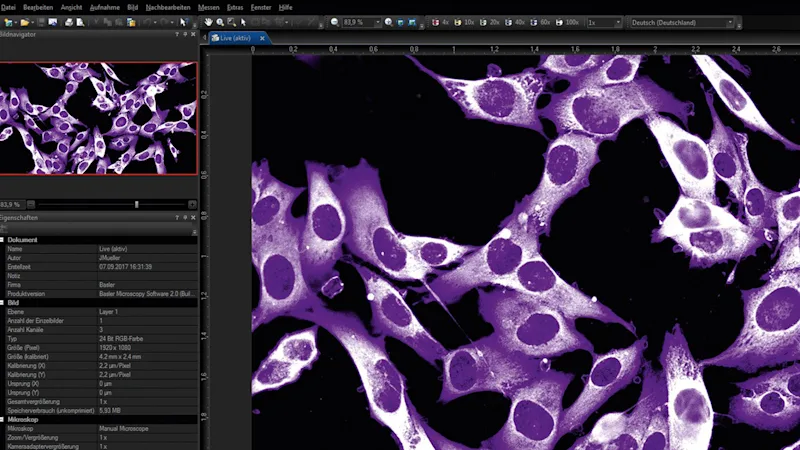Click the tab scroll-left arrow
This screenshot has height=450, width=800.
[x=205, y=38]
